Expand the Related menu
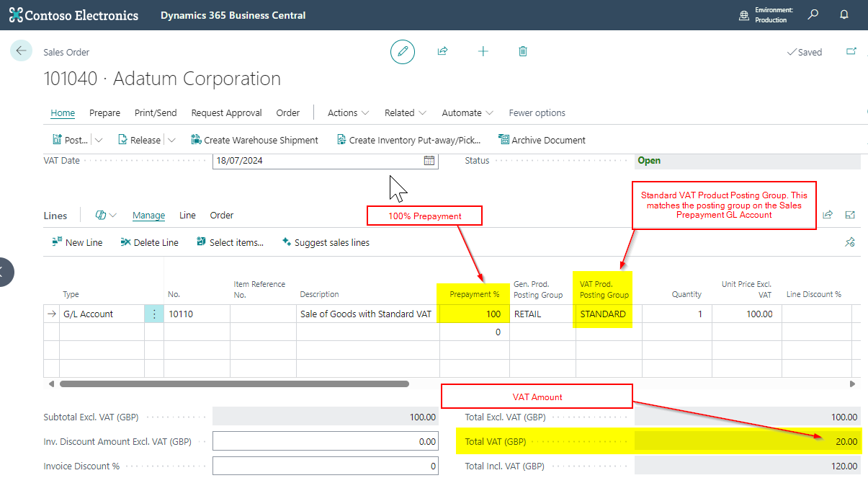 (x=405, y=112)
